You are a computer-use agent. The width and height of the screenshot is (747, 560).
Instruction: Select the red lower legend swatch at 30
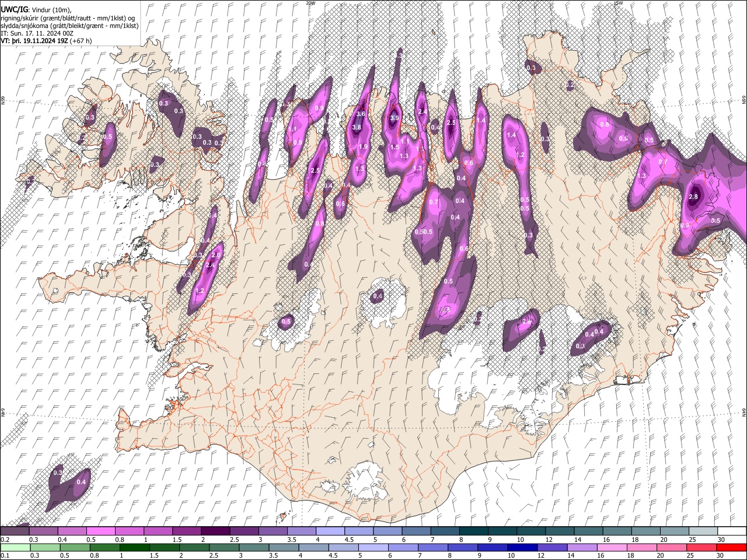[731, 548]
